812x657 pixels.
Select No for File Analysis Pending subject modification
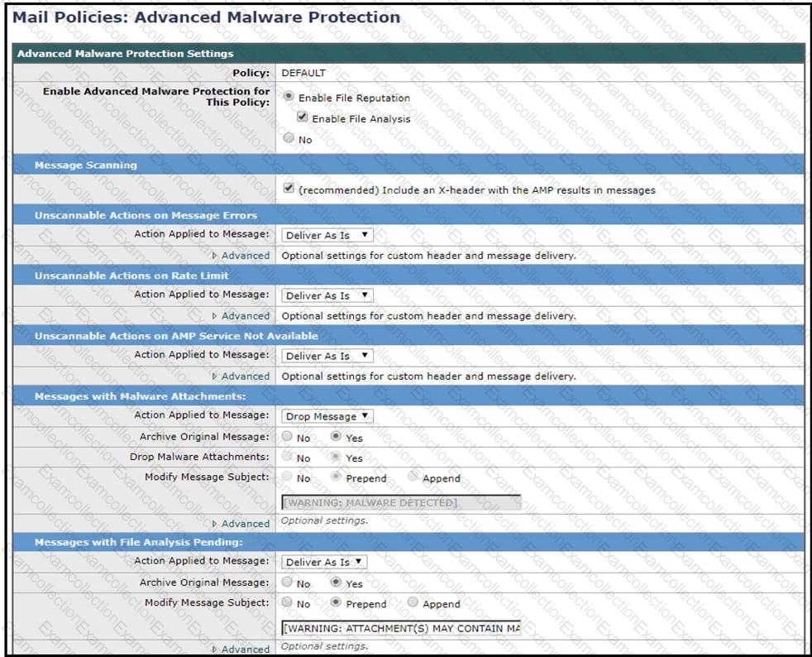pos(287,603)
